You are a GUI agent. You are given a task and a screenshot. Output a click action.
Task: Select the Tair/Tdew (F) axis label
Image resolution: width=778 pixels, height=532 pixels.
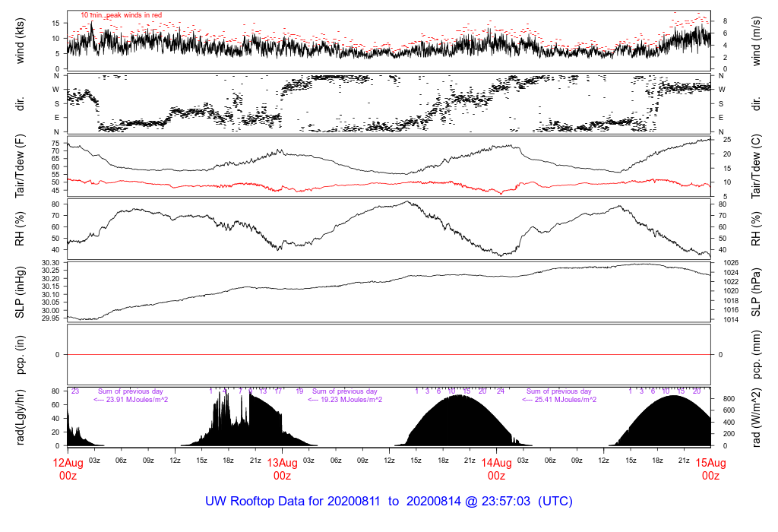(x=21, y=166)
